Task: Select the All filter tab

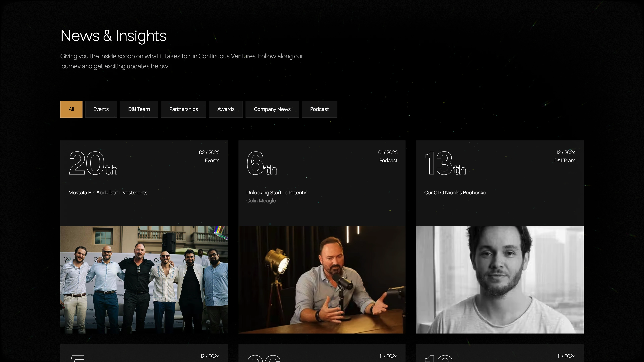Action: coord(71,109)
